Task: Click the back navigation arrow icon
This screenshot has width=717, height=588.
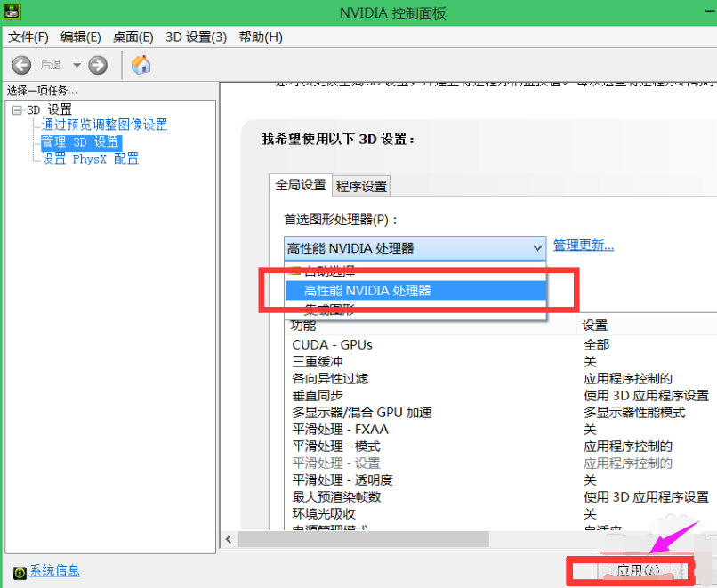Action: point(20,65)
